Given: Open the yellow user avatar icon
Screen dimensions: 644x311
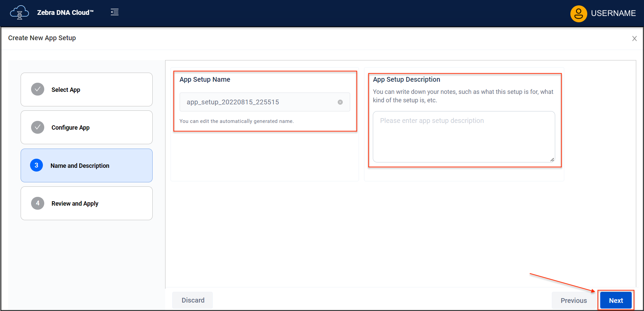Looking at the screenshot, I should pos(578,14).
